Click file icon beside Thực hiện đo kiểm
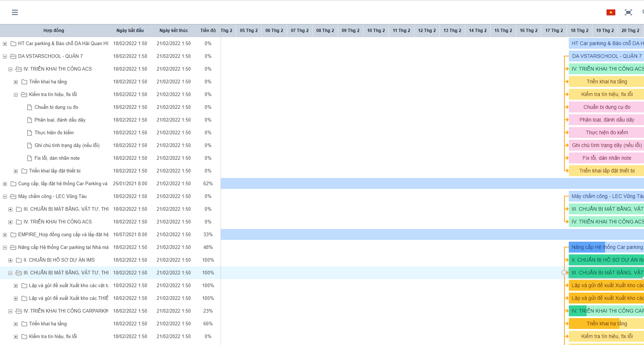Image resolution: width=644 pixels, height=345 pixels. pyautogui.click(x=29, y=133)
